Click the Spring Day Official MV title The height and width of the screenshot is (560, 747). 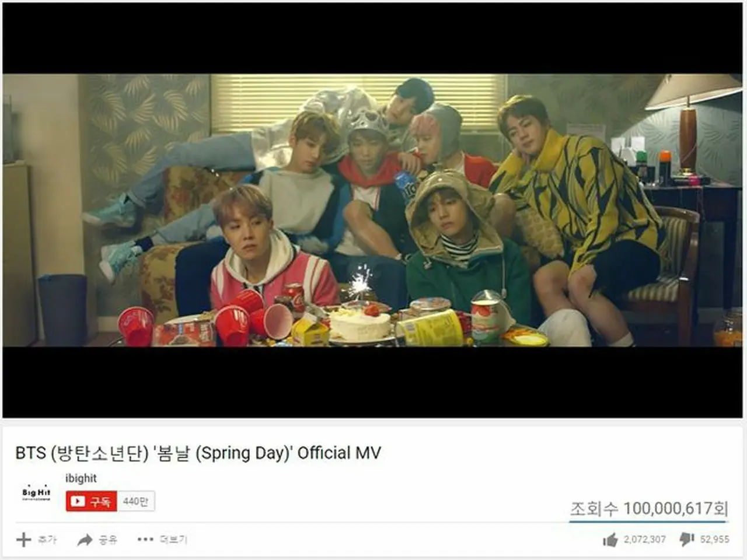pos(198,453)
